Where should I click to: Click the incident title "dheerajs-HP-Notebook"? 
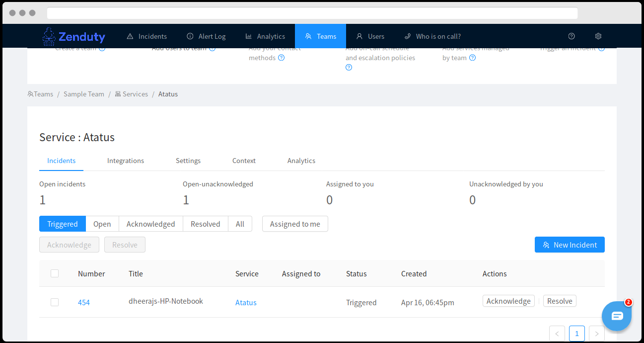point(166,301)
